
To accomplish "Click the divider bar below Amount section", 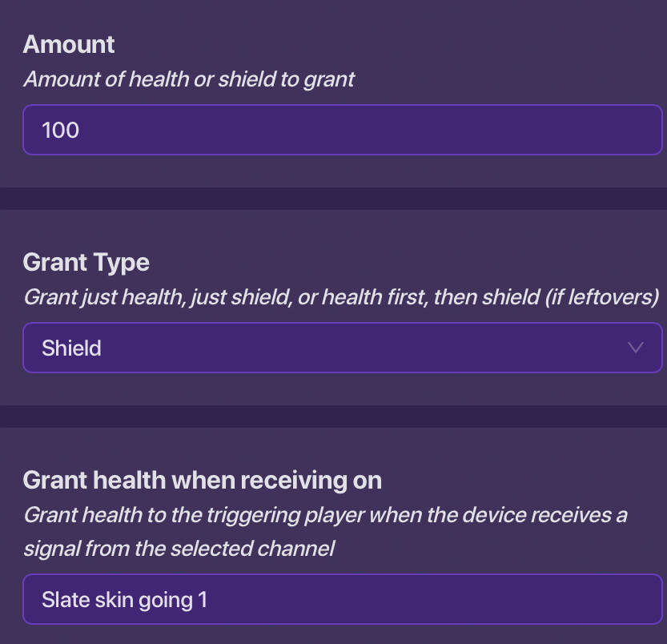I will pos(333,199).
